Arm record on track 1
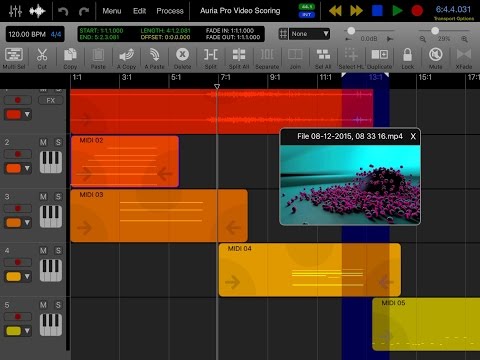 click(x=18, y=100)
